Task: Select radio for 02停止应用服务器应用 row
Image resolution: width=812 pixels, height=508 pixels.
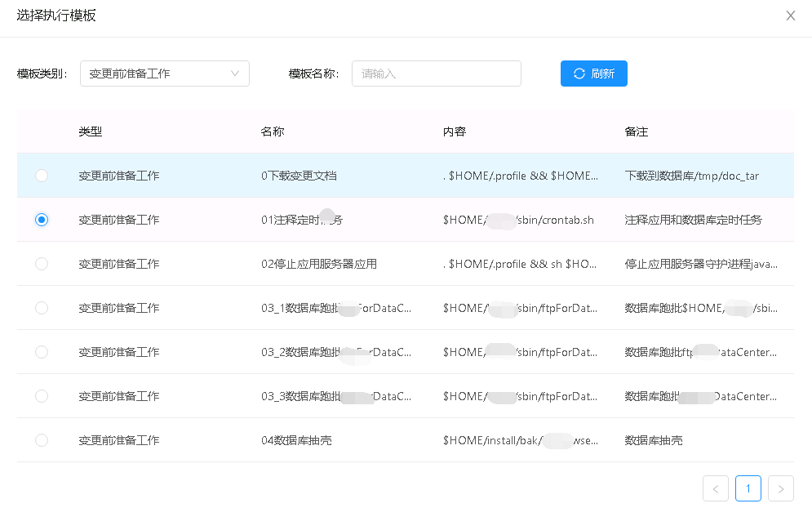Action: 42,264
